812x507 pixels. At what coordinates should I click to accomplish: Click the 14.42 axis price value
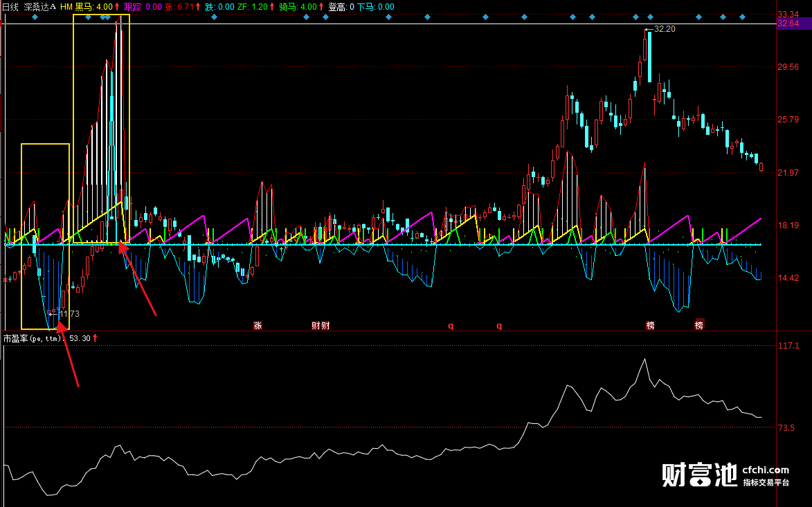point(788,278)
